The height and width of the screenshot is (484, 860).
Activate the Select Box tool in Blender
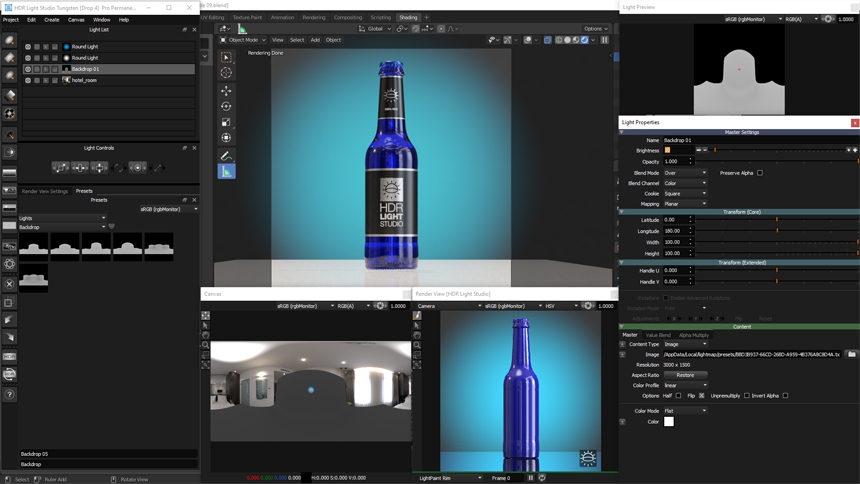tap(226, 57)
